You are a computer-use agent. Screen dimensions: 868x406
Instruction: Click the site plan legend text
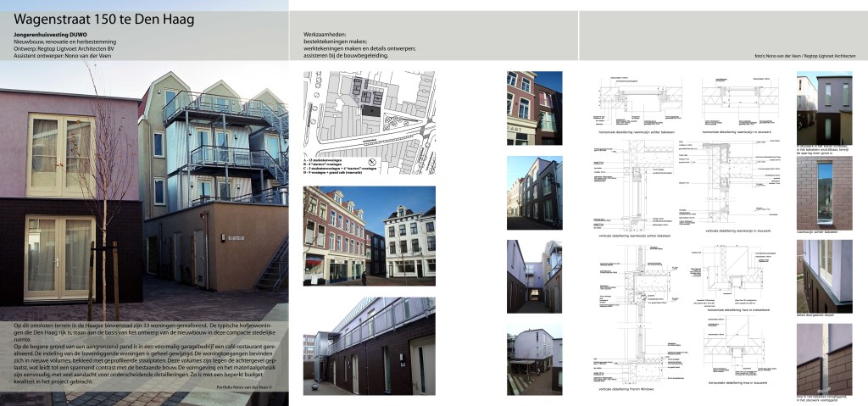[335, 167]
